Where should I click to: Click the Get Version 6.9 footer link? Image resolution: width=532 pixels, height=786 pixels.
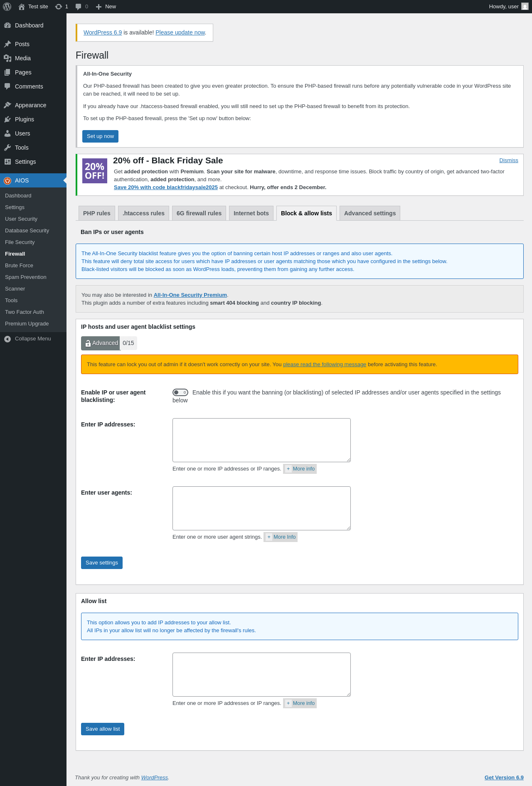(504, 778)
